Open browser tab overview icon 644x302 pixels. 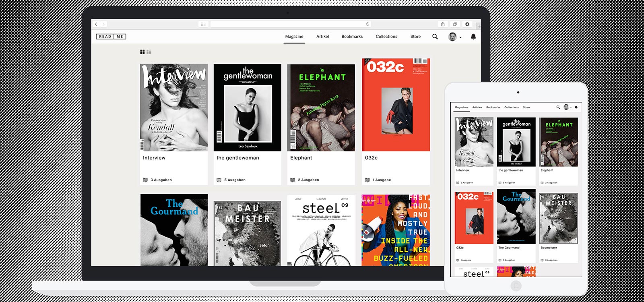(x=455, y=24)
